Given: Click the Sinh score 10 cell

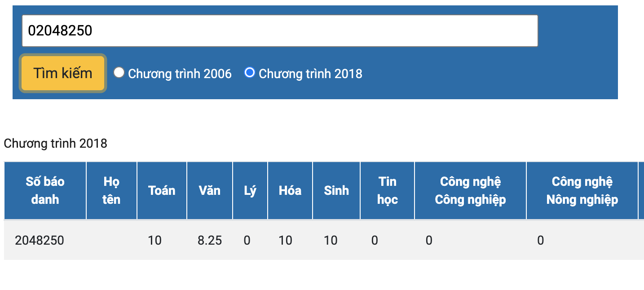Looking at the screenshot, I should (x=336, y=241).
